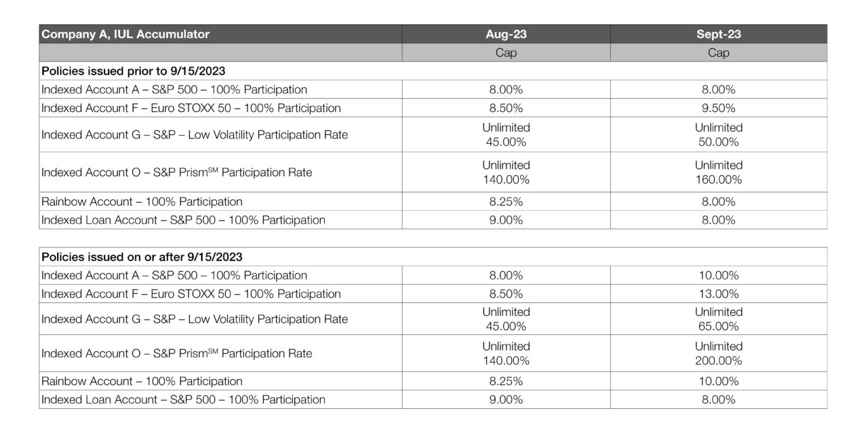The width and height of the screenshot is (868, 434).
Task: Click the Unlimited 50.00% Low Volatility cell
Action: click(718, 134)
